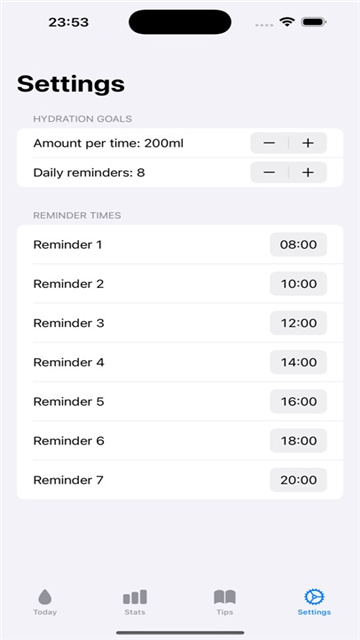360x640 pixels.
Task: Select the Reminder 7 row label
Action: pos(68,480)
